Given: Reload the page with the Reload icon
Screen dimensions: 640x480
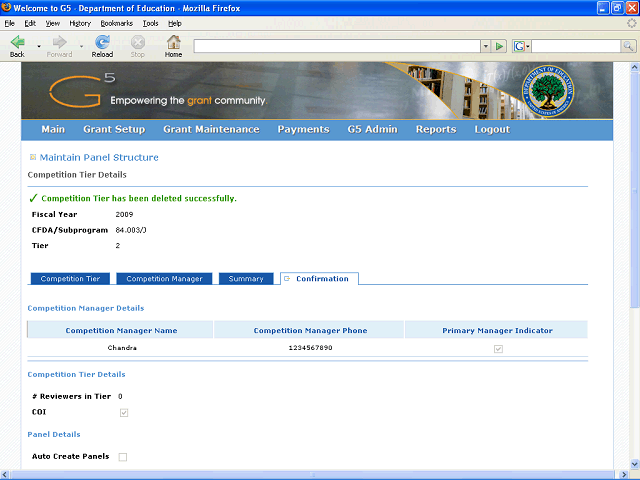Looking at the screenshot, I should [x=102, y=42].
